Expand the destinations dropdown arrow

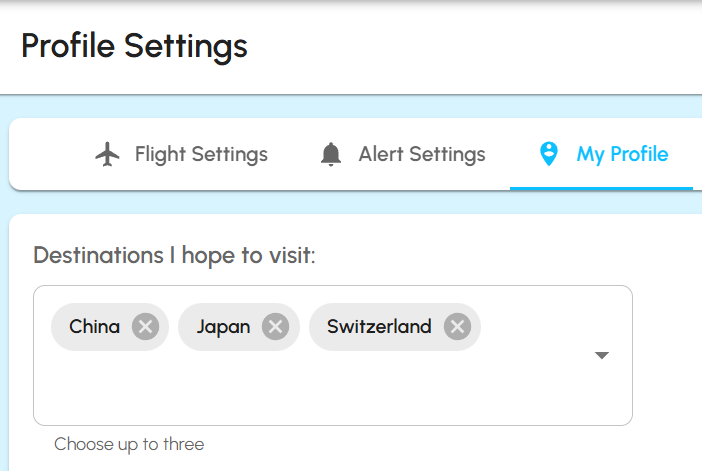[602, 355]
